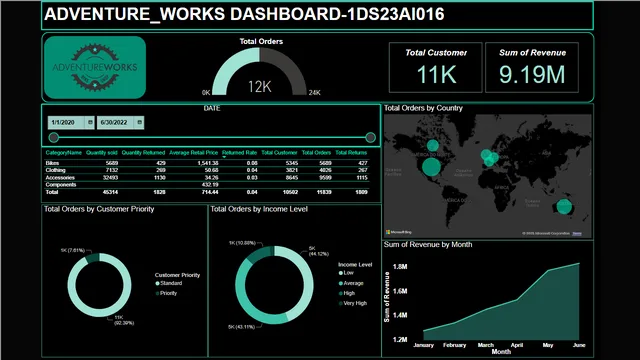Click the Total Orders by Country title
Screen dimensions: 640x360
[423, 108]
